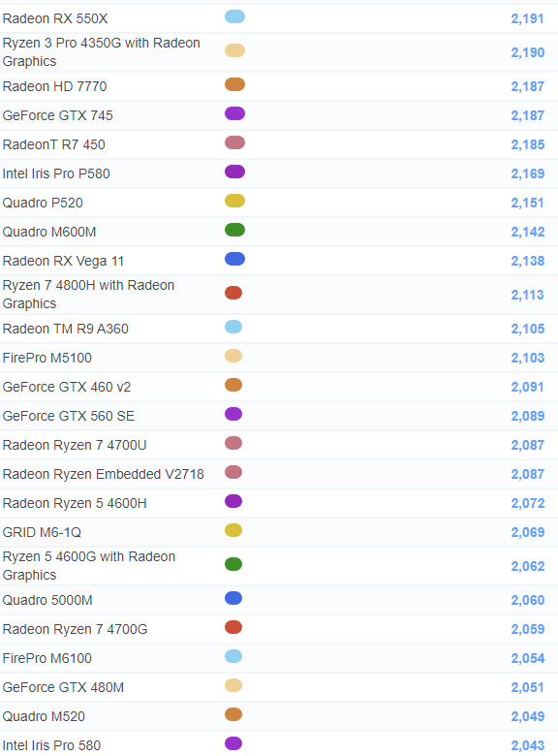This screenshot has height=756, width=558.
Task: Open Intel Iris Pro 580 entry
Action: tap(51, 745)
